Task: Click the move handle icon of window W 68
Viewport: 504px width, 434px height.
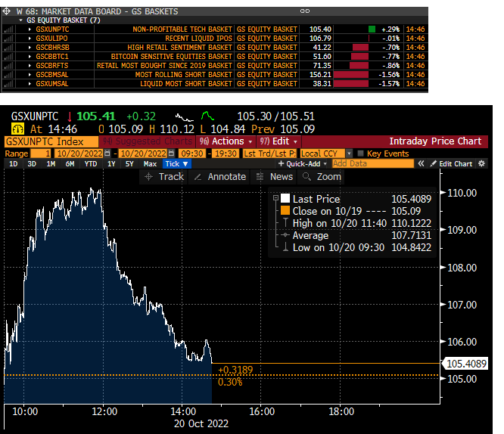Action: (6, 11)
